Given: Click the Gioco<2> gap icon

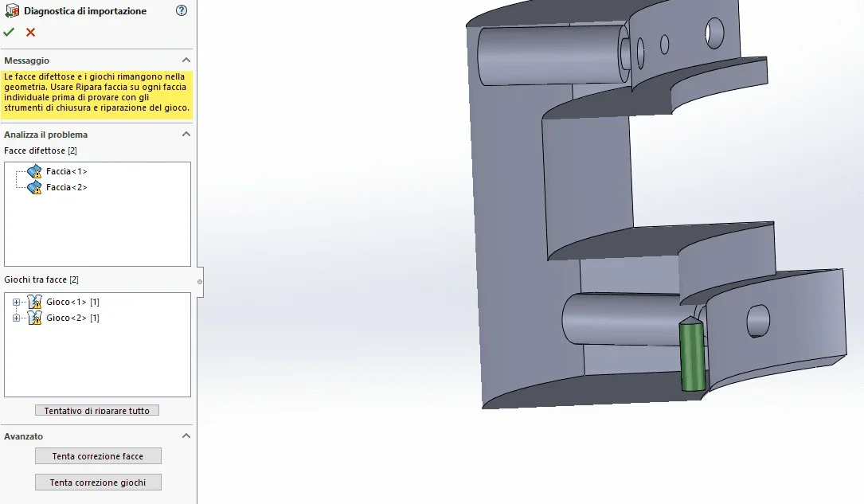Looking at the screenshot, I should click(35, 318).
